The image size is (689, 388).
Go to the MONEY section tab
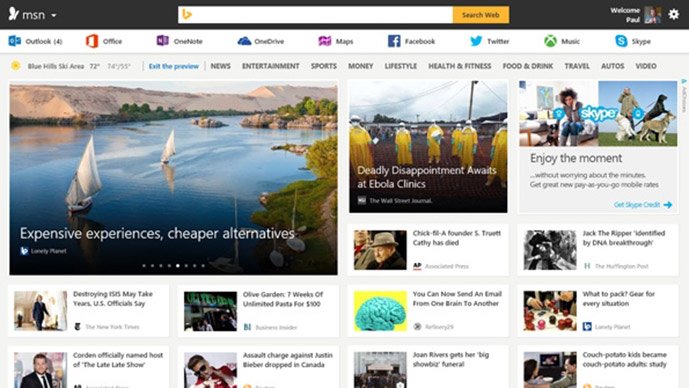coord(361,66)
